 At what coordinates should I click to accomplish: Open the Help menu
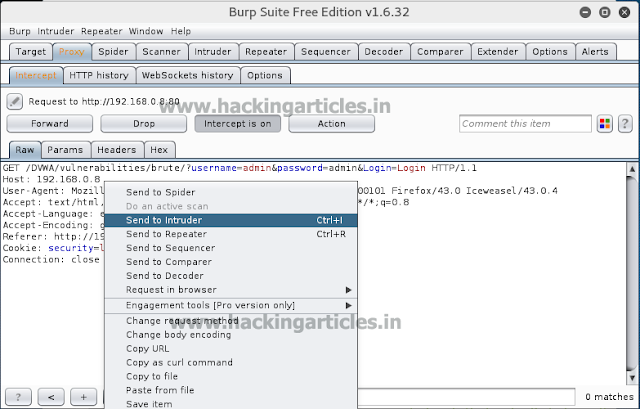pos(181,31)
